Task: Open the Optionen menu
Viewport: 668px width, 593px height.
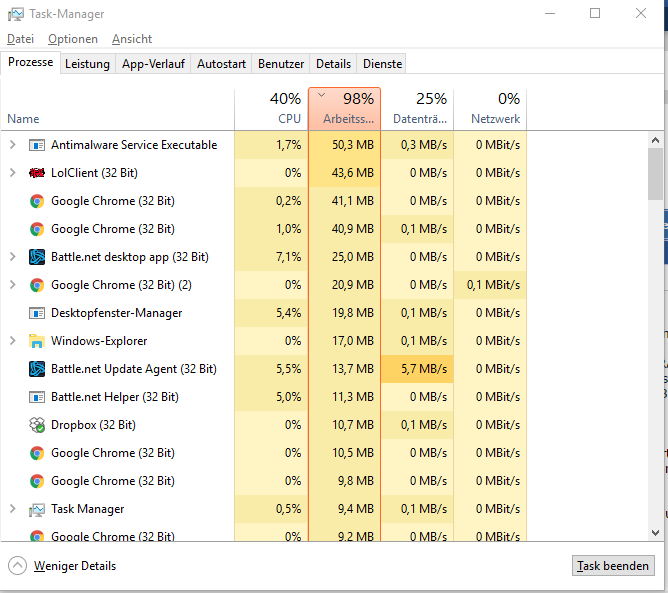Action: (x=73, y=39)
